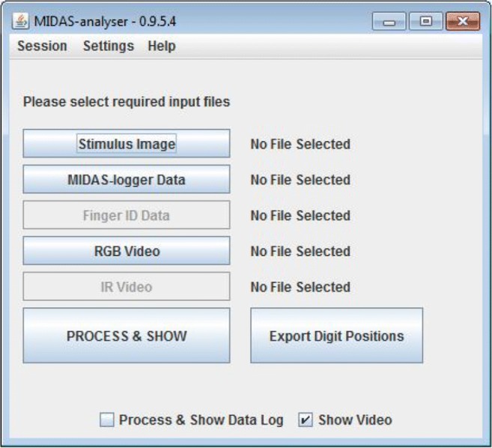Click 'No File Selected' beside Finger ID Data
The width and height of the screenshot is (492, 448).
coord(300,216)
